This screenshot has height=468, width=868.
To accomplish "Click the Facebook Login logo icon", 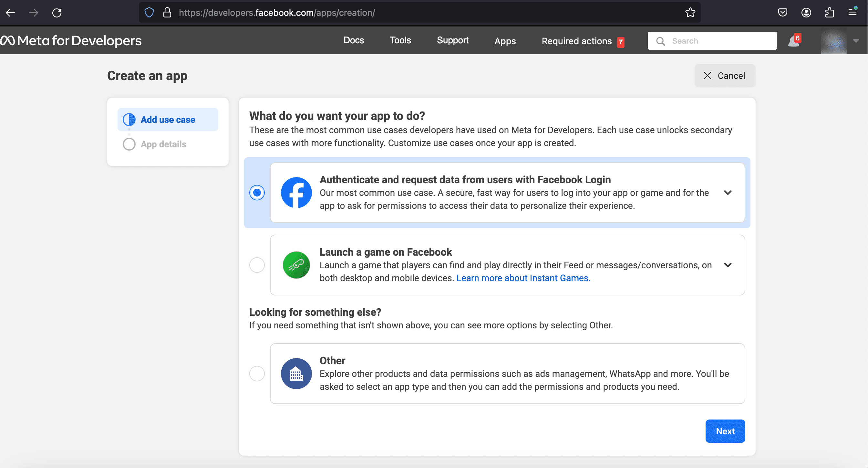I will pos(296,193).
